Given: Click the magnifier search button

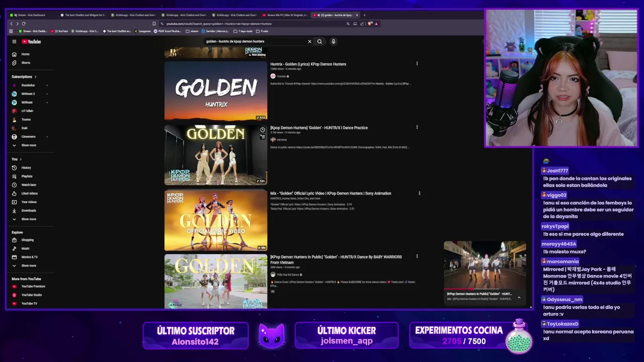Looking at the screenshot, I should 319,42.
